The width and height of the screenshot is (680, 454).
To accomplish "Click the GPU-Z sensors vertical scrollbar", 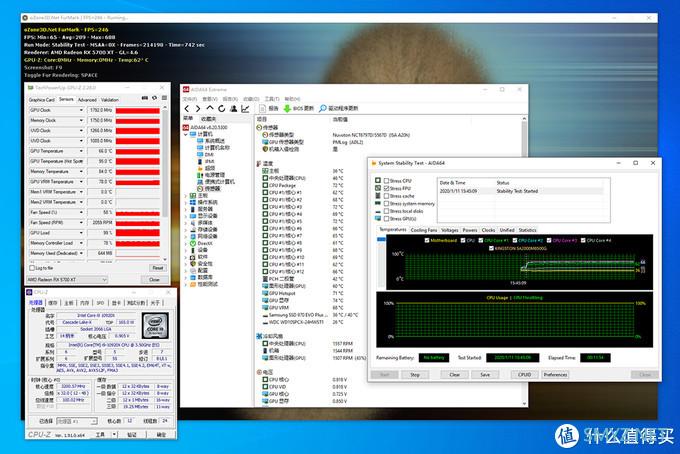I will (165, 182).
